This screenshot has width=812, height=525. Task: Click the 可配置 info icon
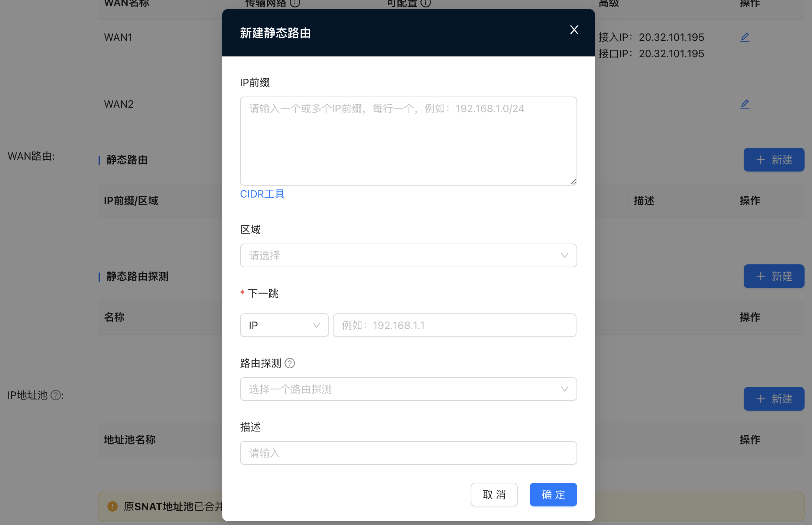(426, 3)
